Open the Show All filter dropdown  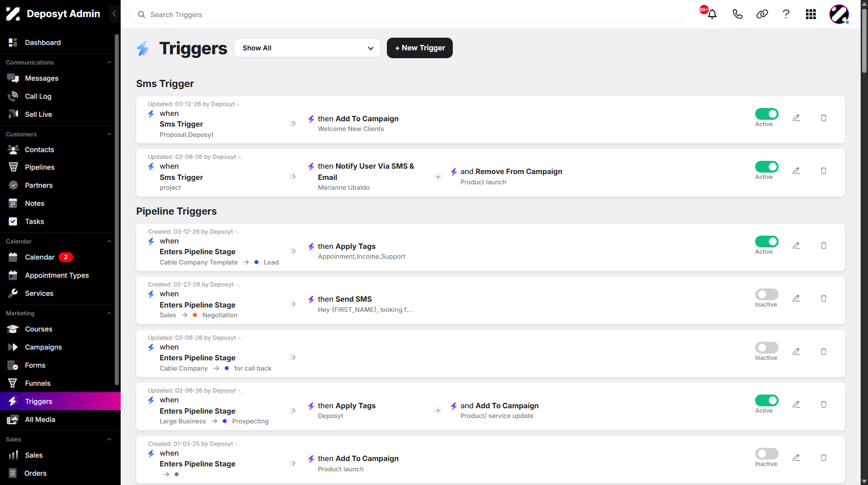click(x=307, y=48)
